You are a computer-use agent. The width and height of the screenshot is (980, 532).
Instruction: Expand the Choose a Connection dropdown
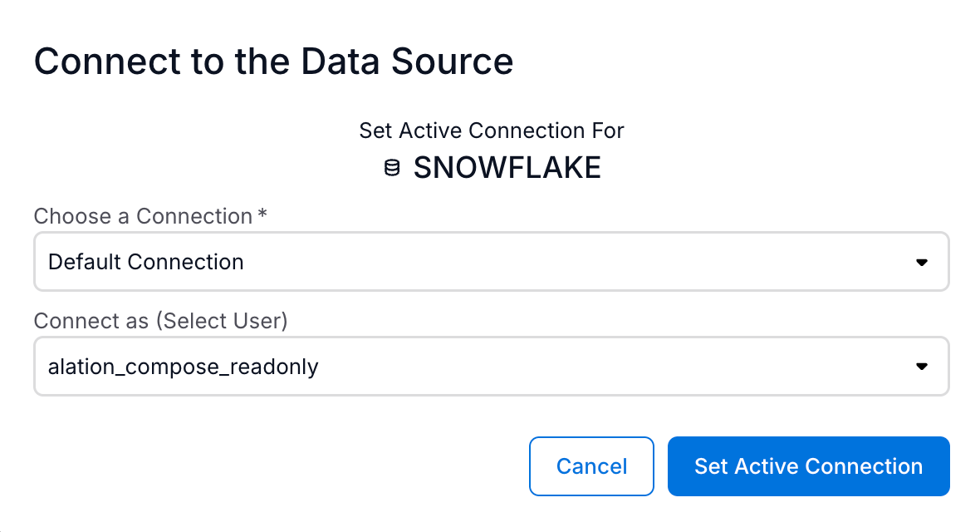[490, 263]
